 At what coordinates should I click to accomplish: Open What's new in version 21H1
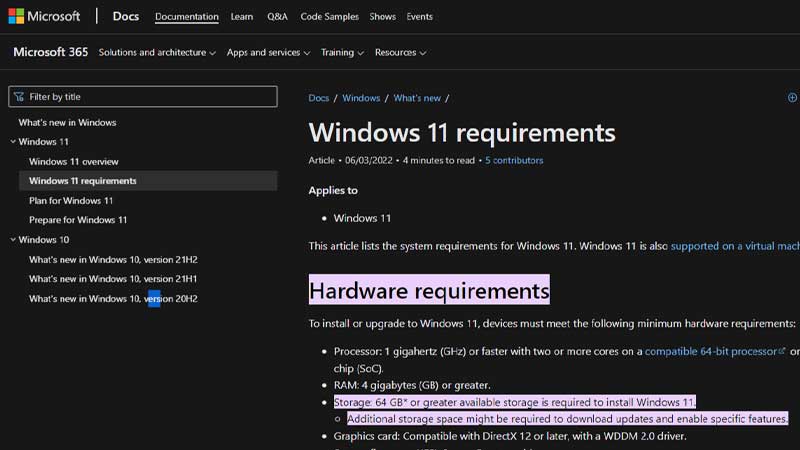(113, 279)
